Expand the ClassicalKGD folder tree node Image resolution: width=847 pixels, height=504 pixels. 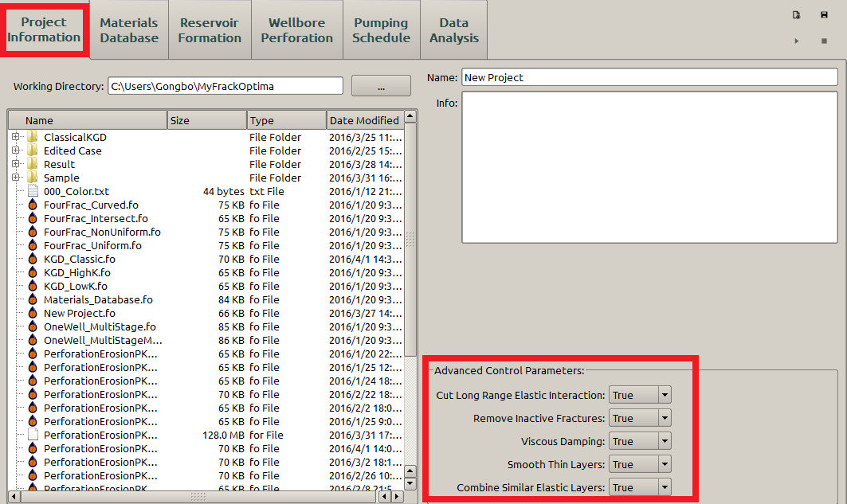point(15,136)
